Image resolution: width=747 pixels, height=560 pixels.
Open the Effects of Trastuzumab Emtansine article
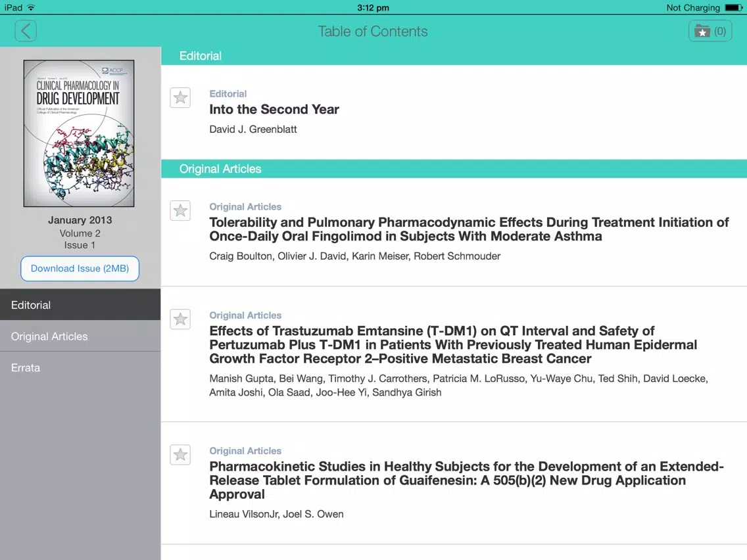453,344
